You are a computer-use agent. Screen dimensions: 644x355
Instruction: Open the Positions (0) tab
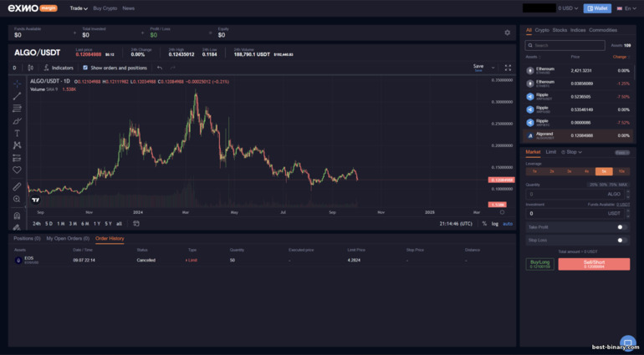(x=27, y=238)
